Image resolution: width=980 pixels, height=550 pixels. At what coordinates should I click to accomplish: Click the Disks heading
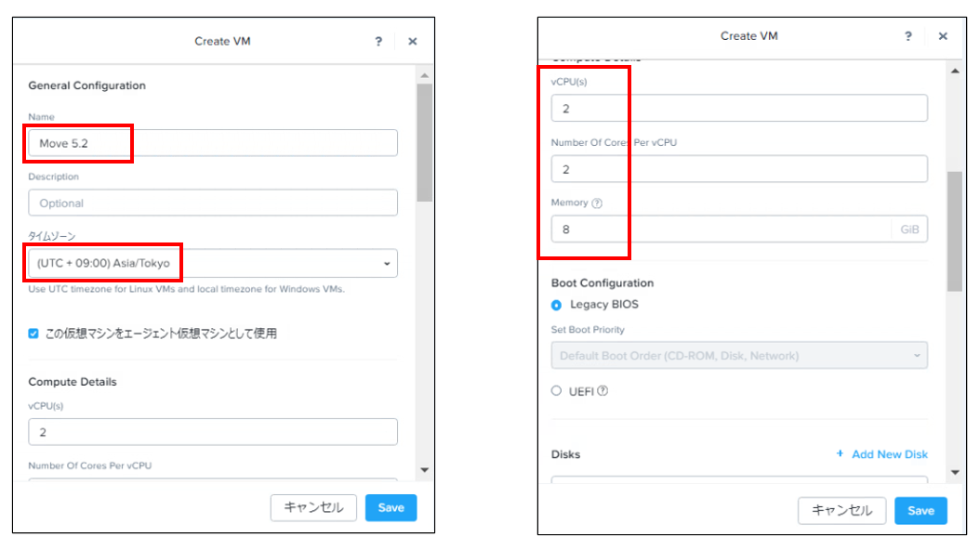[565, 454]
